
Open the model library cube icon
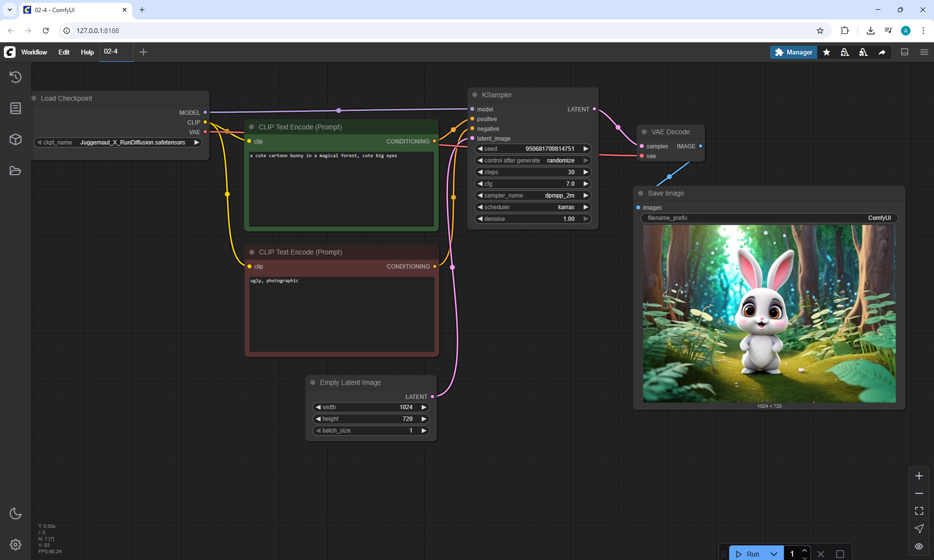click(16, 140)
